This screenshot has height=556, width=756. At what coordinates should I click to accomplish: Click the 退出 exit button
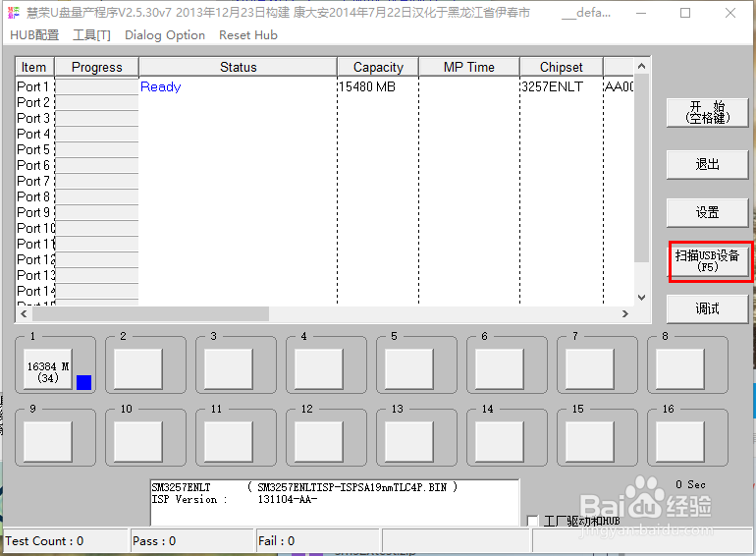pyautogui.click(x=707, y=164)
